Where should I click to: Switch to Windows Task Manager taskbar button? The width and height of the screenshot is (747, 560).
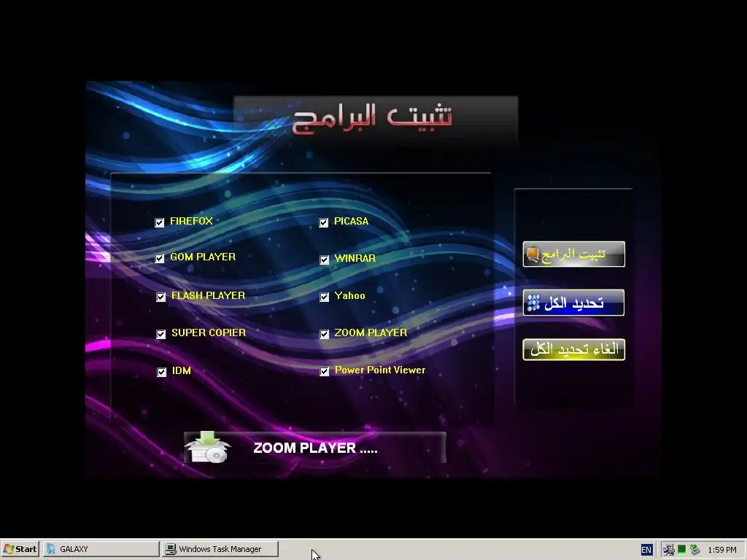[220, 549]
